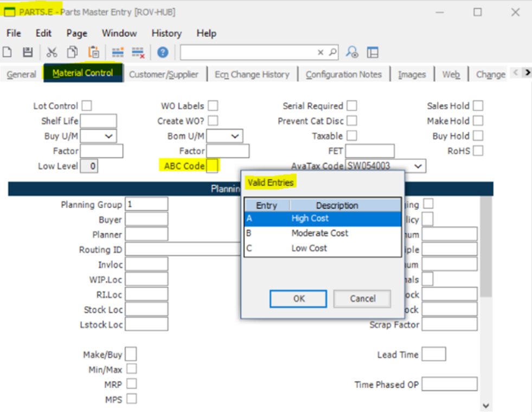Image resolution: width=532 pixels, height=418 pixels.
Task: Select entry A High Cost
Action: click(323, 218)
